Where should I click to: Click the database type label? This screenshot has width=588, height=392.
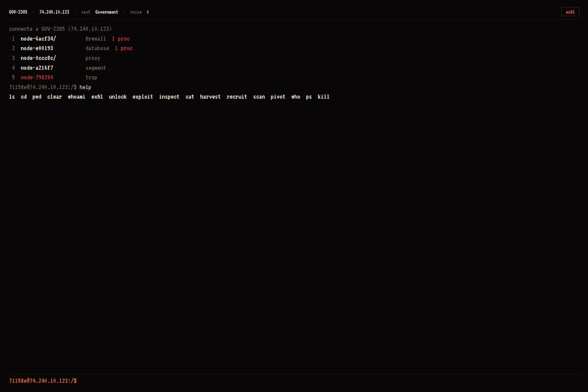click(x=97, y=48)
